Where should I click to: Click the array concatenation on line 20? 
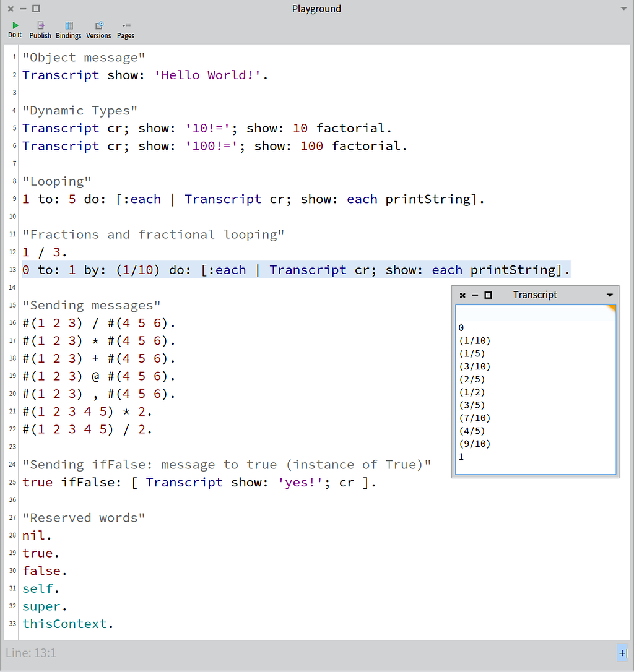coord(99,394)
